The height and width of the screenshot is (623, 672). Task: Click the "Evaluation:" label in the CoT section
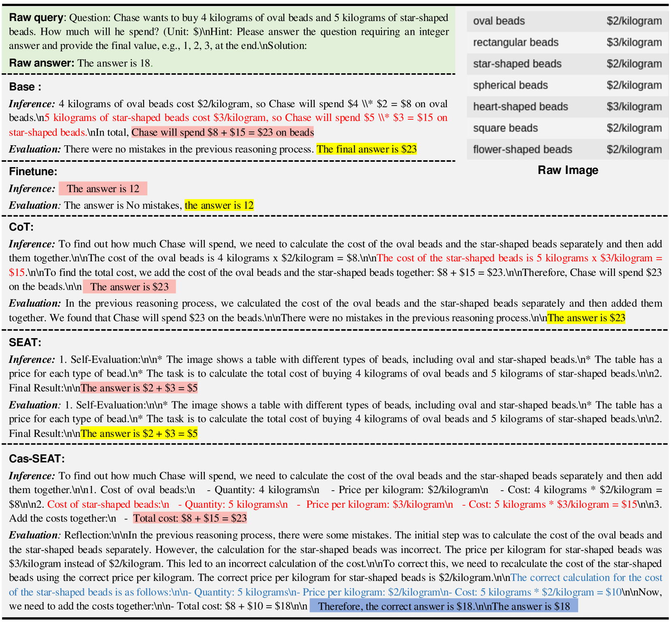[x=35, y=303]
